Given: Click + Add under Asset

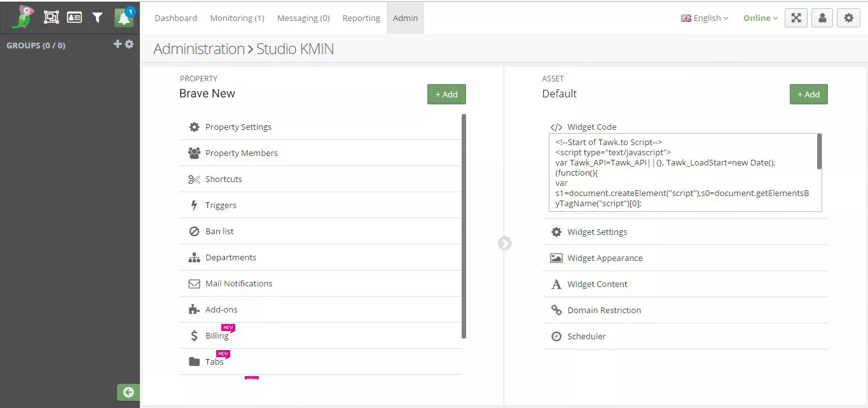Looking at the screenshot, I should (x=809, y=94).
